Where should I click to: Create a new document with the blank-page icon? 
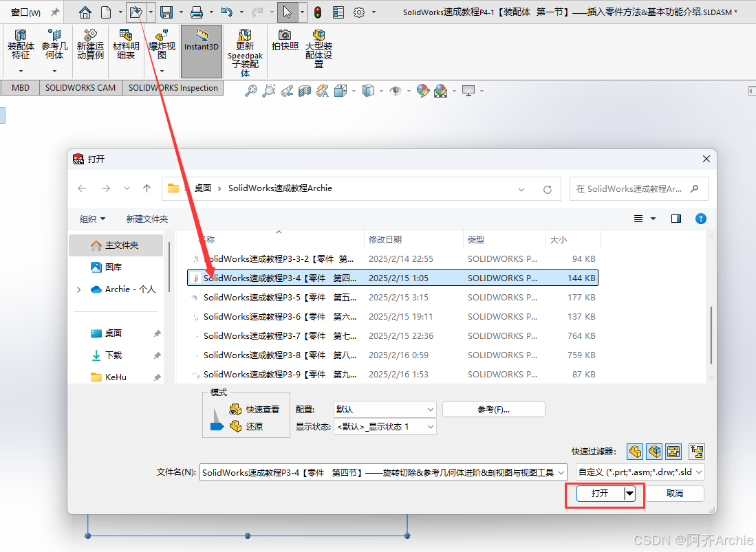coord(105,12)
